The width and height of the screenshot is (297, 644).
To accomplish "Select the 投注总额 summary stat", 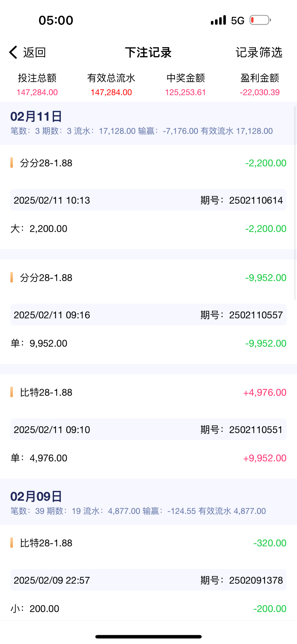I will (x=37, y=78).
